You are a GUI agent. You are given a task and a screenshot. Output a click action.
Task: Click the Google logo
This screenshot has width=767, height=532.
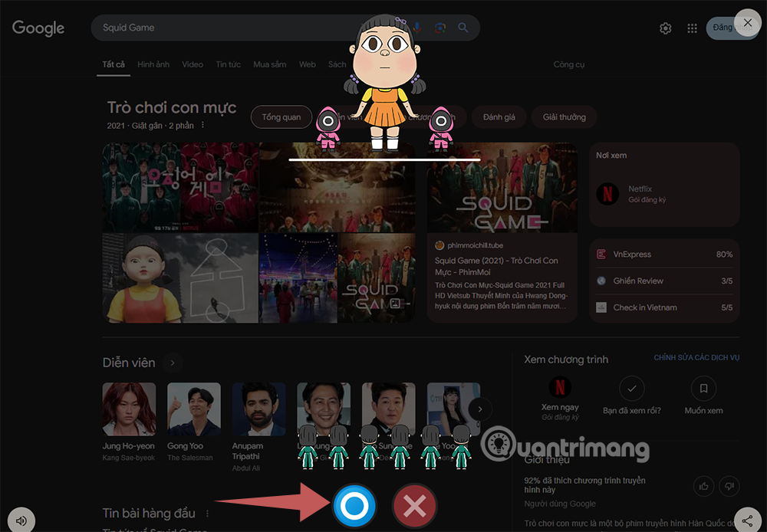pos(38,28)
